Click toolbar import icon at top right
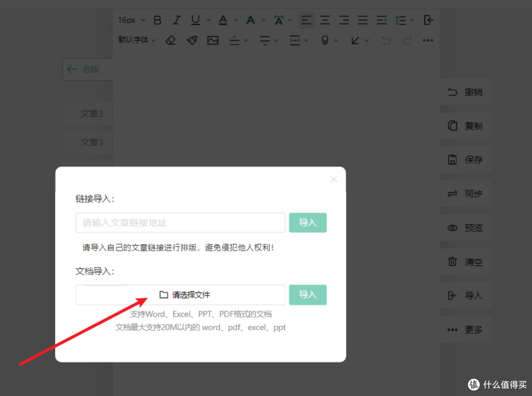This screenshot has width=532, height=396. coord(429,20)
